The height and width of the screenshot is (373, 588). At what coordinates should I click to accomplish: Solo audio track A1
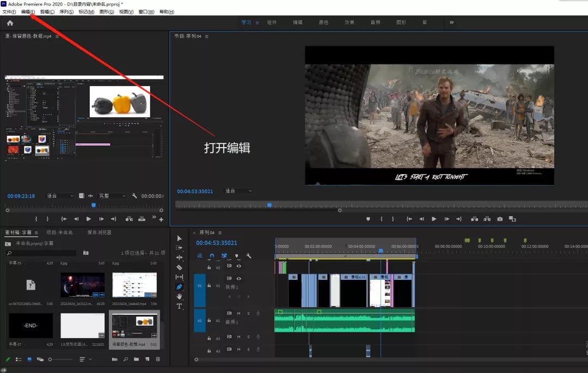point(248,313)
